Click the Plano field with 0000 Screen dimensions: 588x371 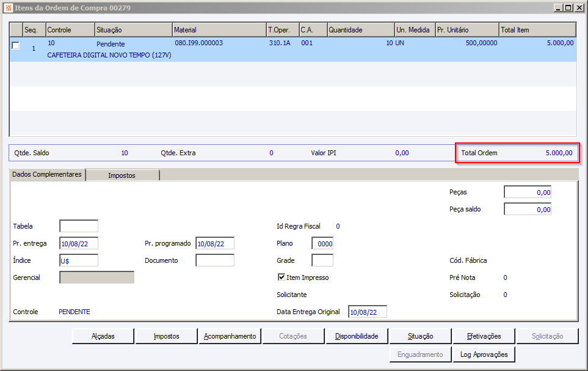click(322, 243)
